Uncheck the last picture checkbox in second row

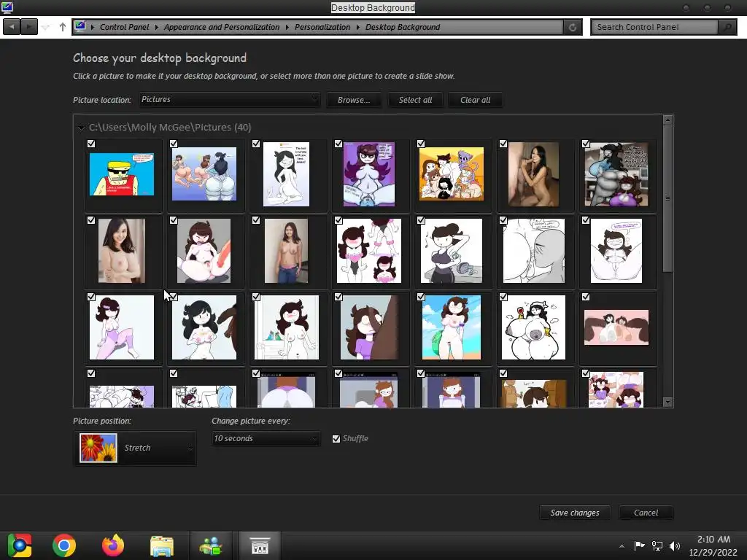click(x=586, y=220)
